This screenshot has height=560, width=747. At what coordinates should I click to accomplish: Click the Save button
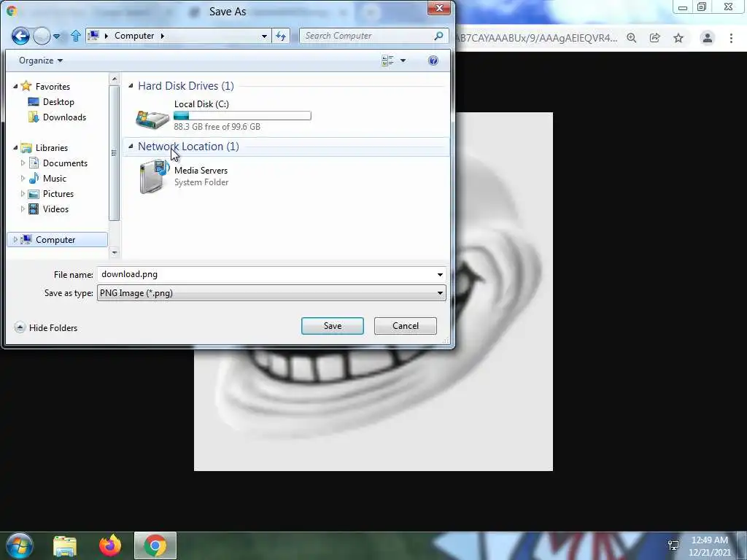click(x=333, y=326)
